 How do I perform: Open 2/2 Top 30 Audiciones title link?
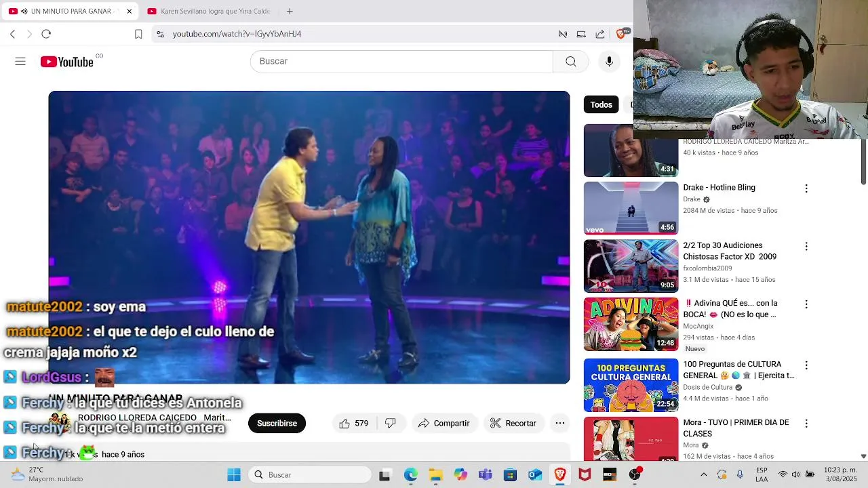730,251
